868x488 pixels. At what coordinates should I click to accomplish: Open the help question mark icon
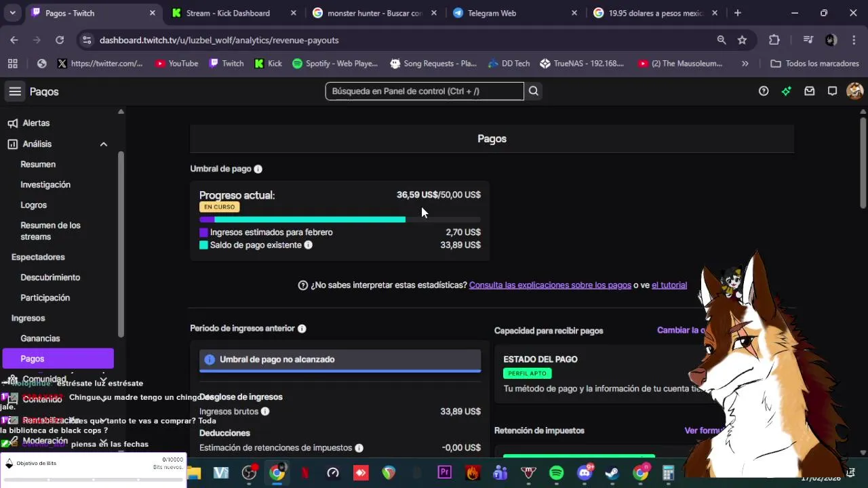click(x=764, y=91)
